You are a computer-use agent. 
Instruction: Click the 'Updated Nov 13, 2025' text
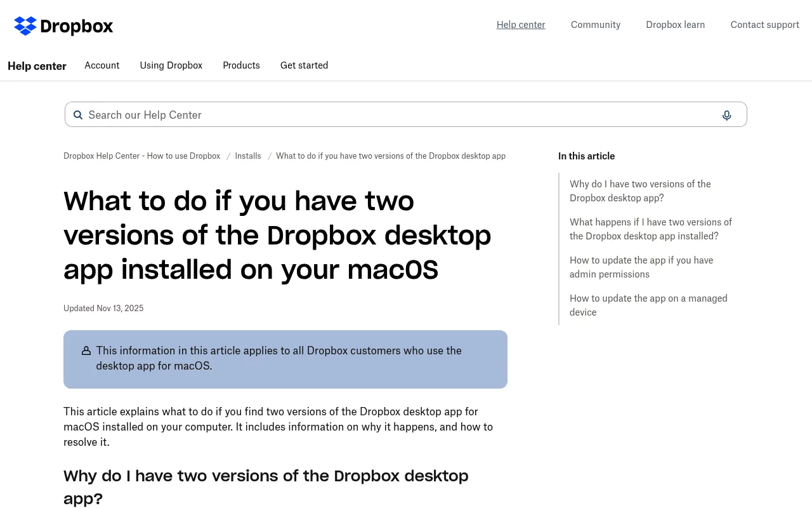click(x=103, y=309)
